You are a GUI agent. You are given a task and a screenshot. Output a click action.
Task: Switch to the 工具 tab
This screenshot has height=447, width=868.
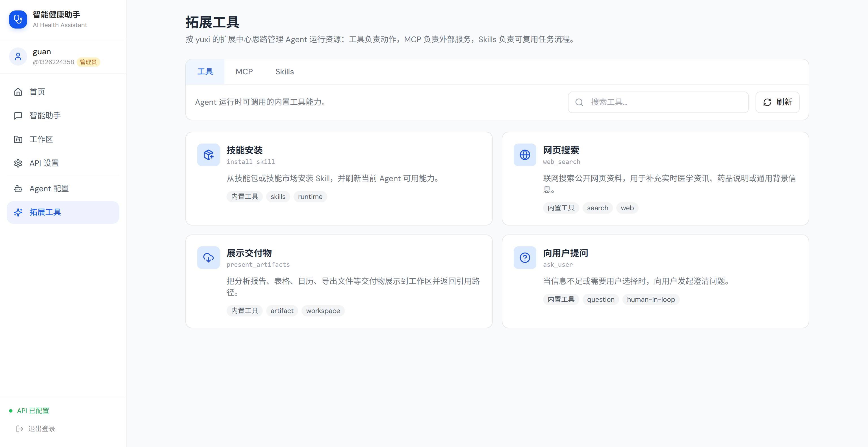coord(205,71)
